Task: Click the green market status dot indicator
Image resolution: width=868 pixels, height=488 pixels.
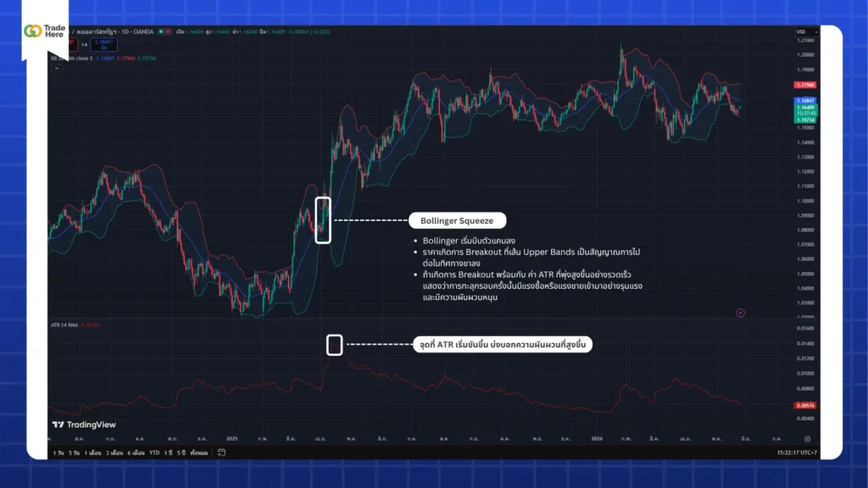Action: pos(161,31)
